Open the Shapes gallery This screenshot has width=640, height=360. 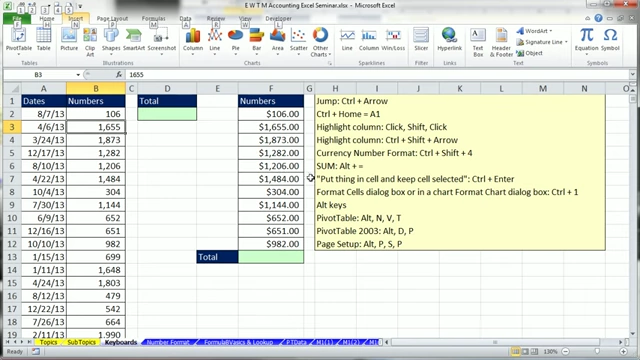click(x=111, y=41)
